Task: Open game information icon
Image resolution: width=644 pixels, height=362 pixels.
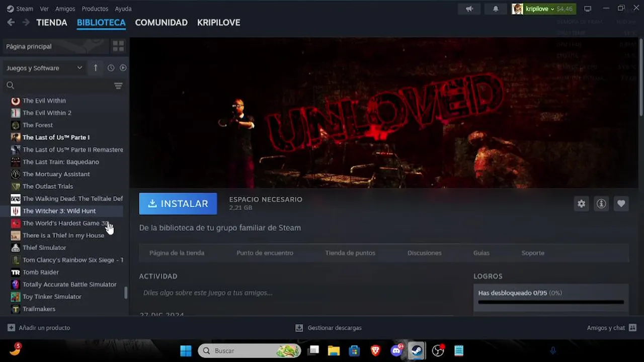Action: (x=601, y=204)
